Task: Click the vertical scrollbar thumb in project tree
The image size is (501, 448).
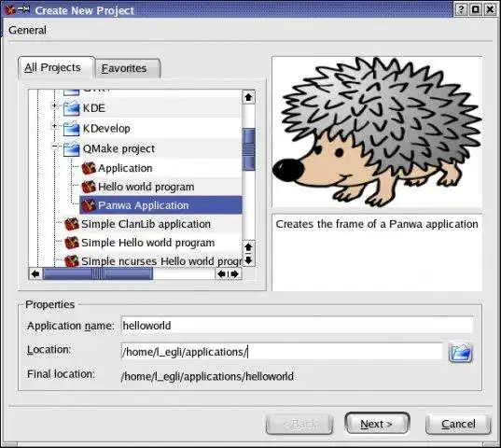Action: point(248,149)
